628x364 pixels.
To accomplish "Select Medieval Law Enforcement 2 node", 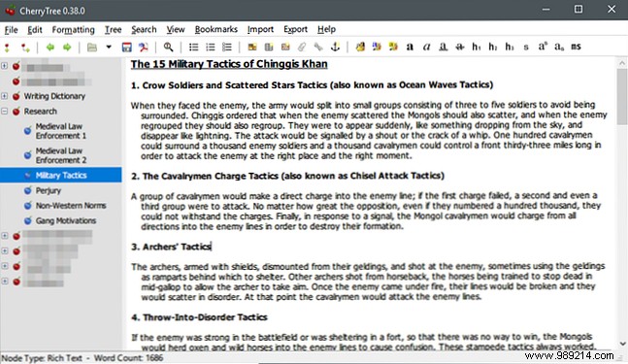I will pyautogui.click(x=61, y=155).
